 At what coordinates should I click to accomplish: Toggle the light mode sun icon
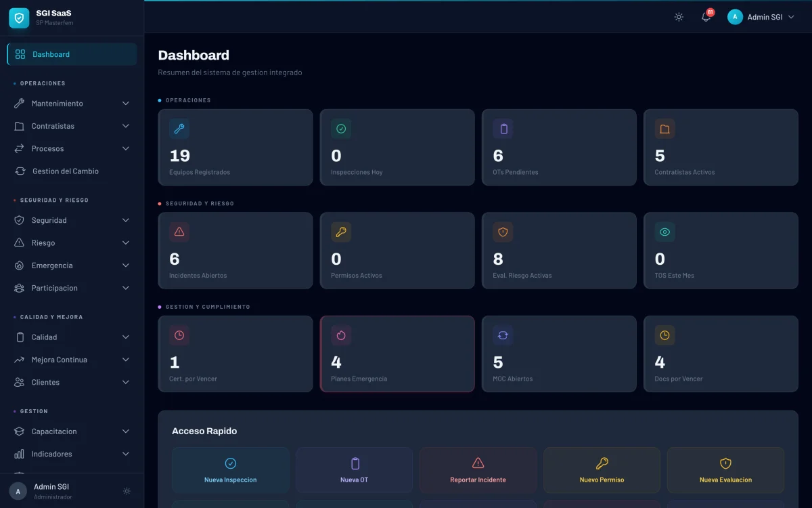click(679, 17)
